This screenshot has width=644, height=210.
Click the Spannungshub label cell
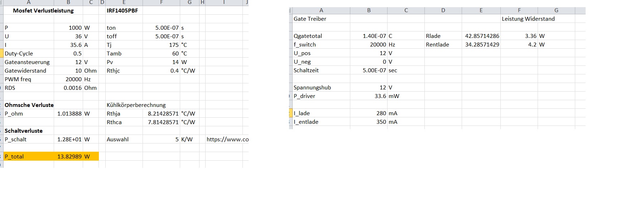coord(321,87)
